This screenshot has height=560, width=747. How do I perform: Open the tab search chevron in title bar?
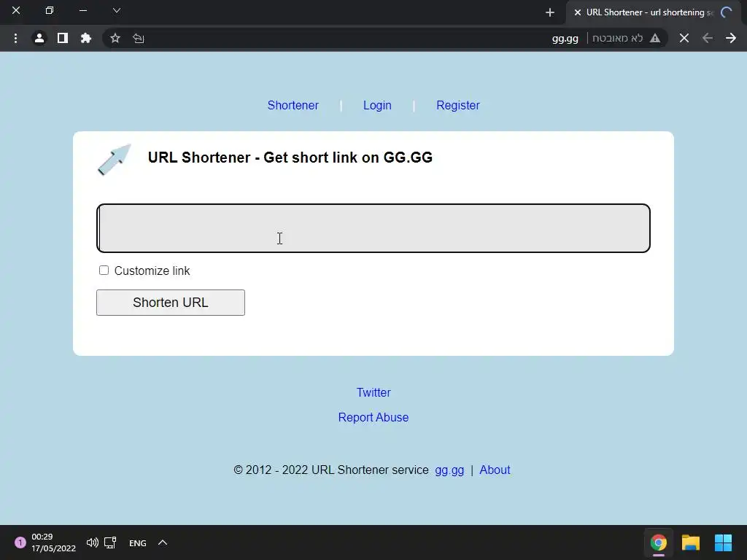116,10
